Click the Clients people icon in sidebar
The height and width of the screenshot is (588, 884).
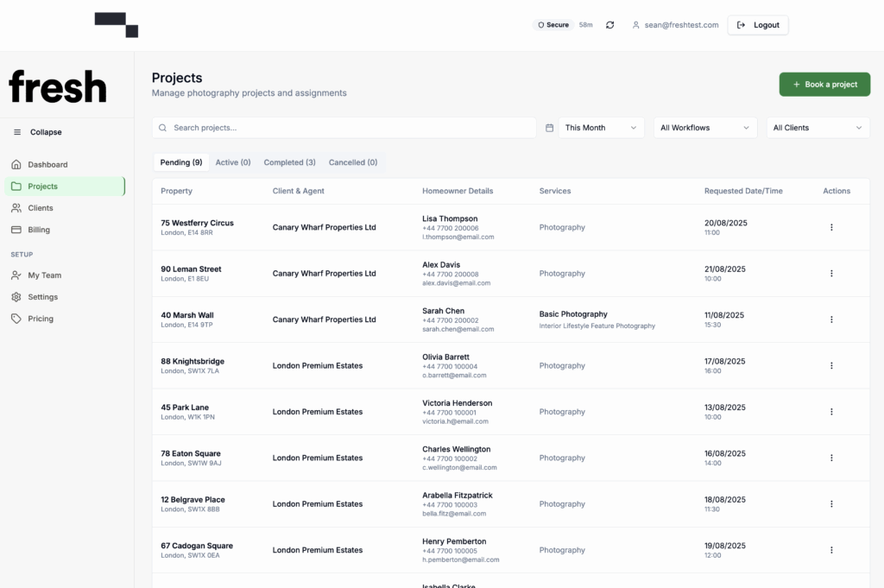pyautogui.click(x=16, y=208)
